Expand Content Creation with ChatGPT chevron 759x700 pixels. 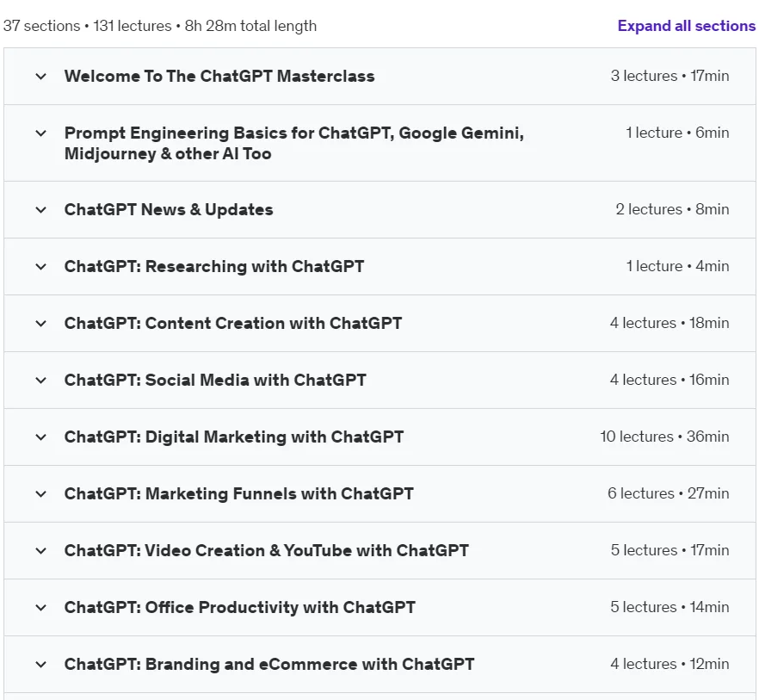click(41, 324)
